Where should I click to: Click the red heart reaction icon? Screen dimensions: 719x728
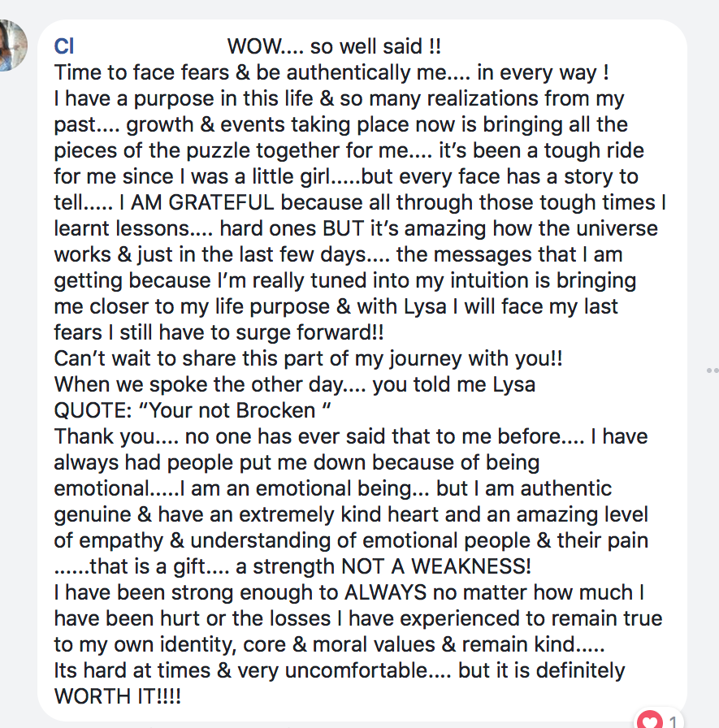[649, 720]
